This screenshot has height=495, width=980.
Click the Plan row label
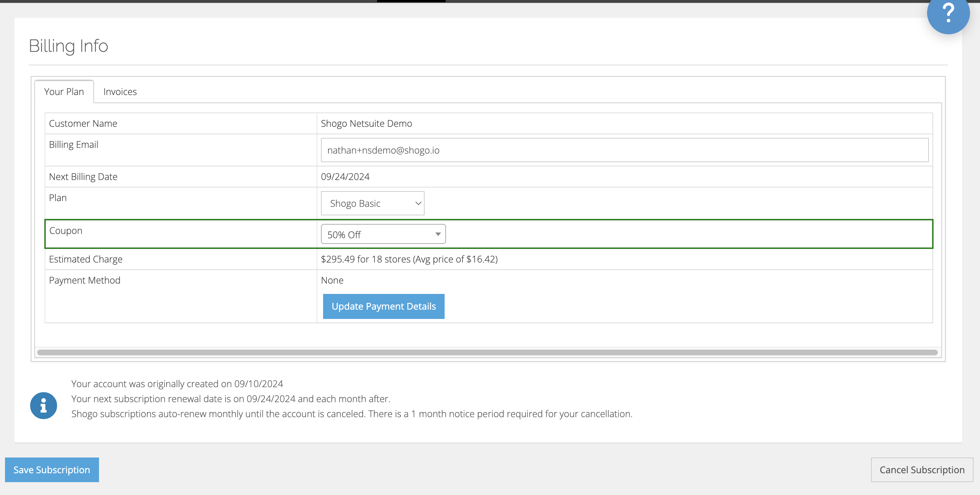tap(58, 198)
